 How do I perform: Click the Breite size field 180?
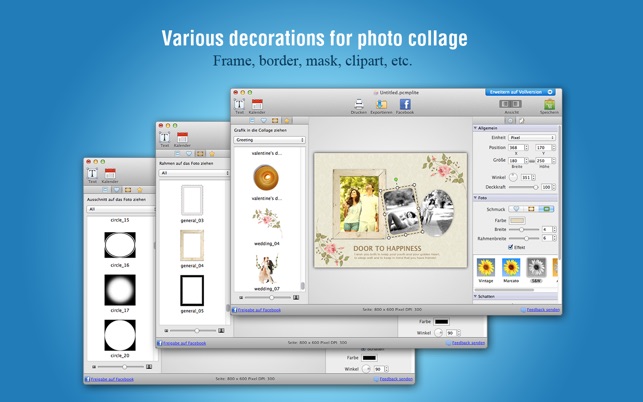(516, 161)
